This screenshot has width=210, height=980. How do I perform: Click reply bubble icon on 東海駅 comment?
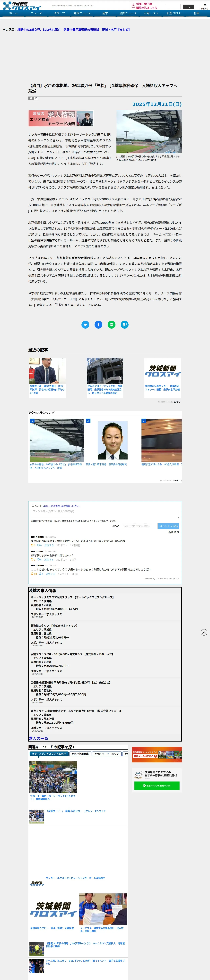pyautogui.click(x=38, y=545)
